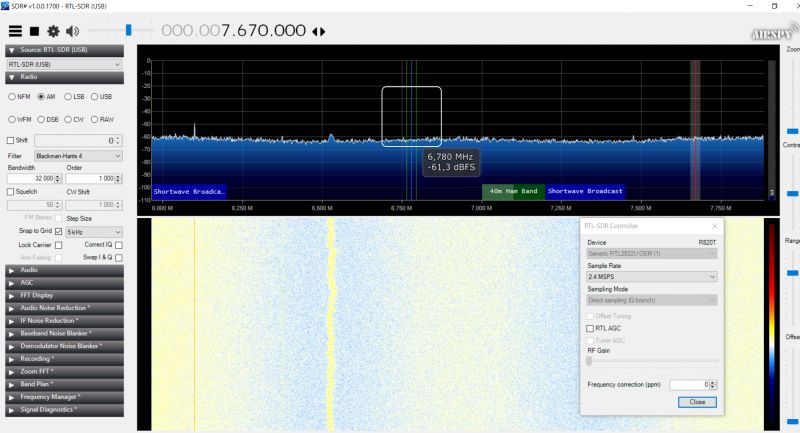
Task: Expand the Signal Diagnostics panel
Action: click(64, 410)
